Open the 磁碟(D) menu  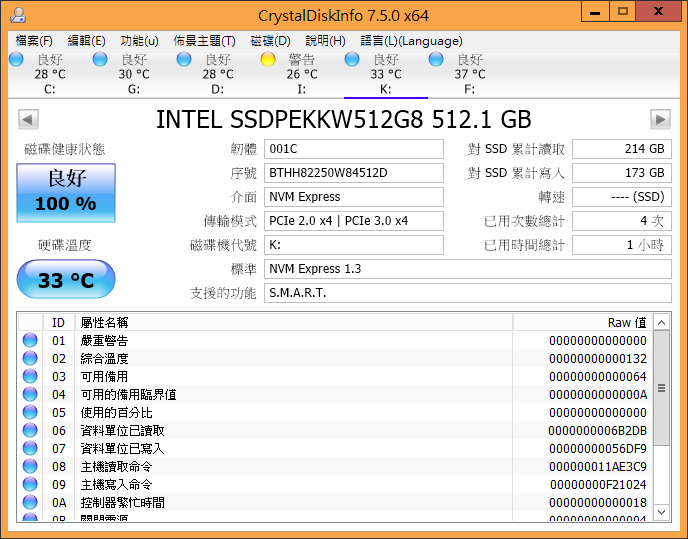click(x=270, y=41)
